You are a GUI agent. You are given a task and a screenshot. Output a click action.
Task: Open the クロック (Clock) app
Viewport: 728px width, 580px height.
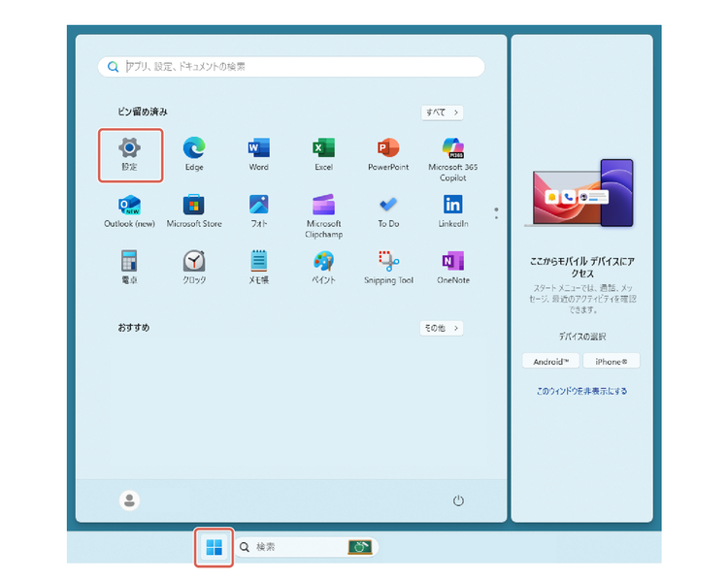[x=194, y=268]
